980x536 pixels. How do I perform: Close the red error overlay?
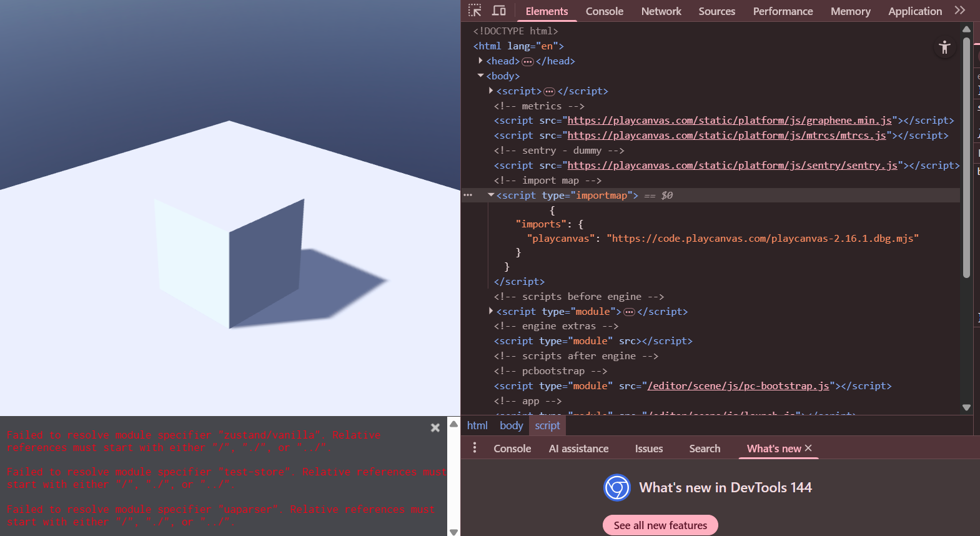[435, 428]
